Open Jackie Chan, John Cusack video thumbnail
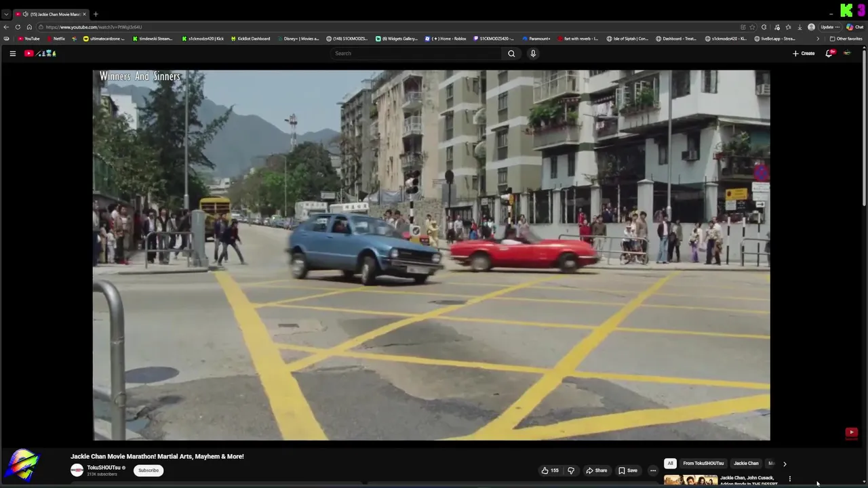The height and width of the screenshot is (488, 868). 690,481
